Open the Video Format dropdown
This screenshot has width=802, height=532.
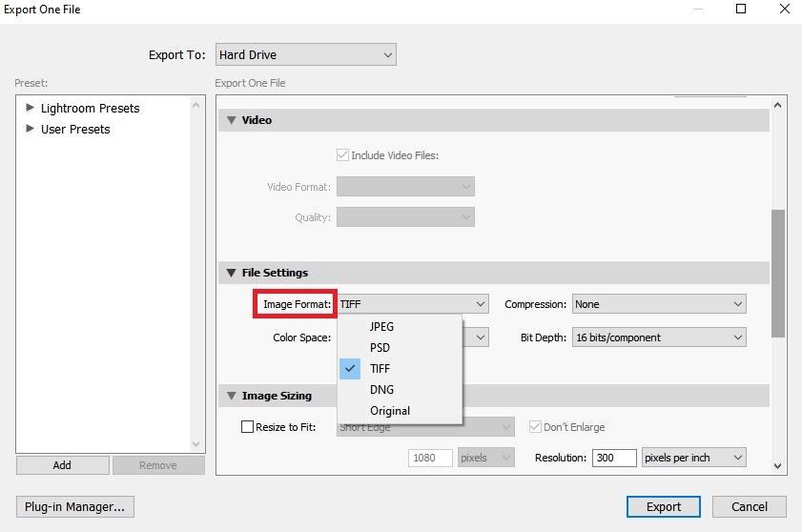point(405,187)
